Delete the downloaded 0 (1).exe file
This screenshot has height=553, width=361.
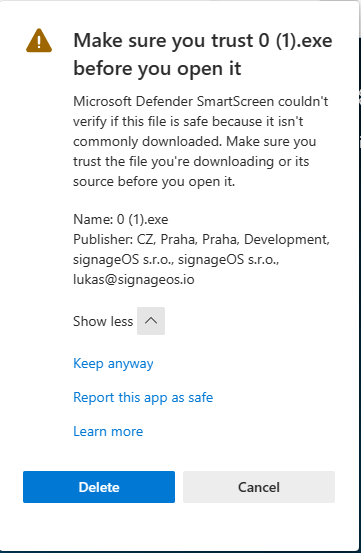click(x=99, y=487)
